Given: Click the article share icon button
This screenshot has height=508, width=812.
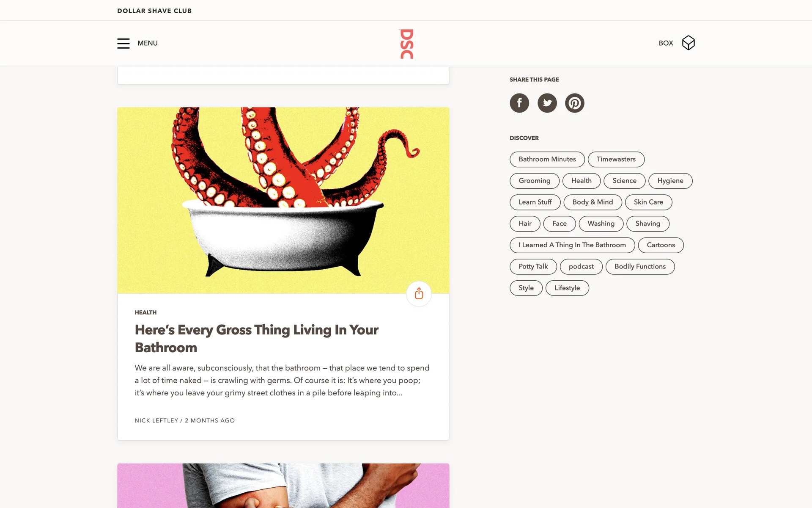Looking at the screenshot, I should click(419, 293).
